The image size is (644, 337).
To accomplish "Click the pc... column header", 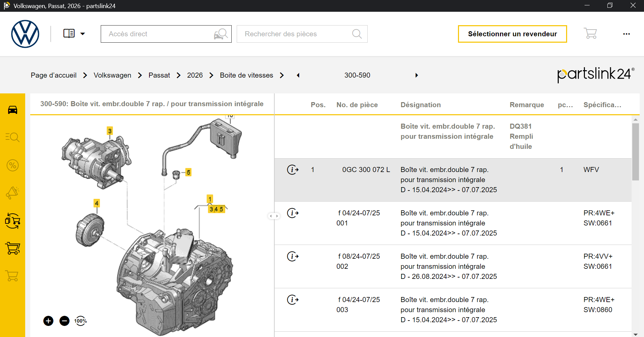I will click(565, 105).
